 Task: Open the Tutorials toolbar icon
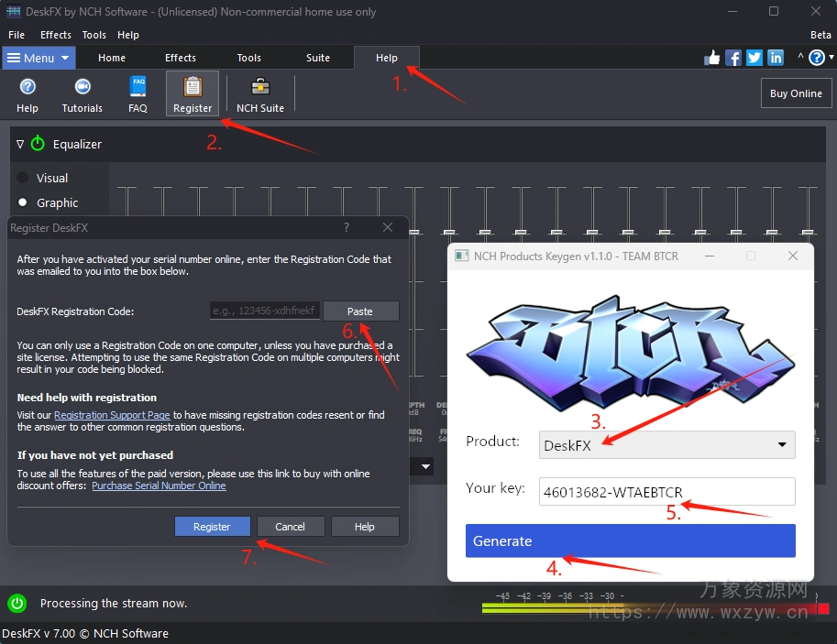(x=82, y=93)
